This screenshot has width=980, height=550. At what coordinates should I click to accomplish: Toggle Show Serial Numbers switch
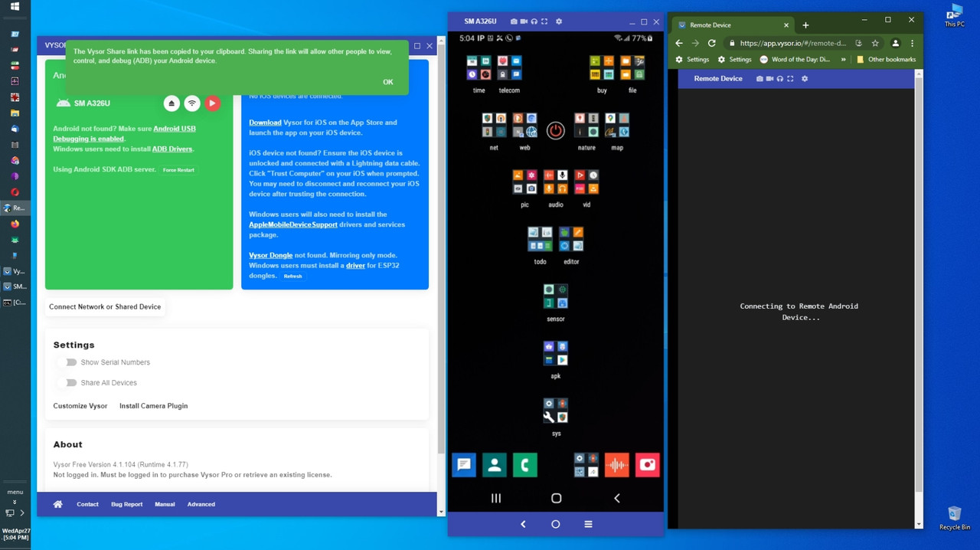pos(70,362)
